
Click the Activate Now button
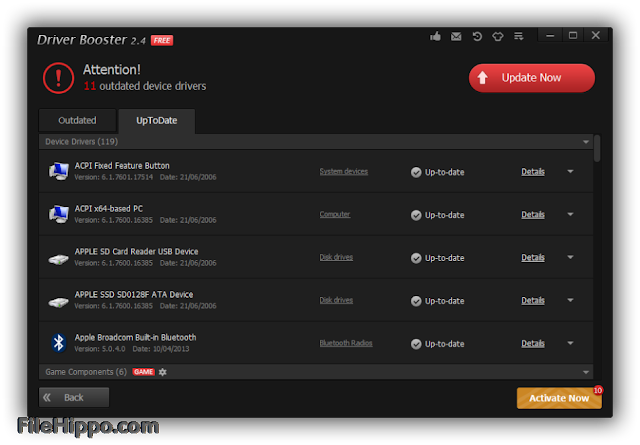coord(559,398)
